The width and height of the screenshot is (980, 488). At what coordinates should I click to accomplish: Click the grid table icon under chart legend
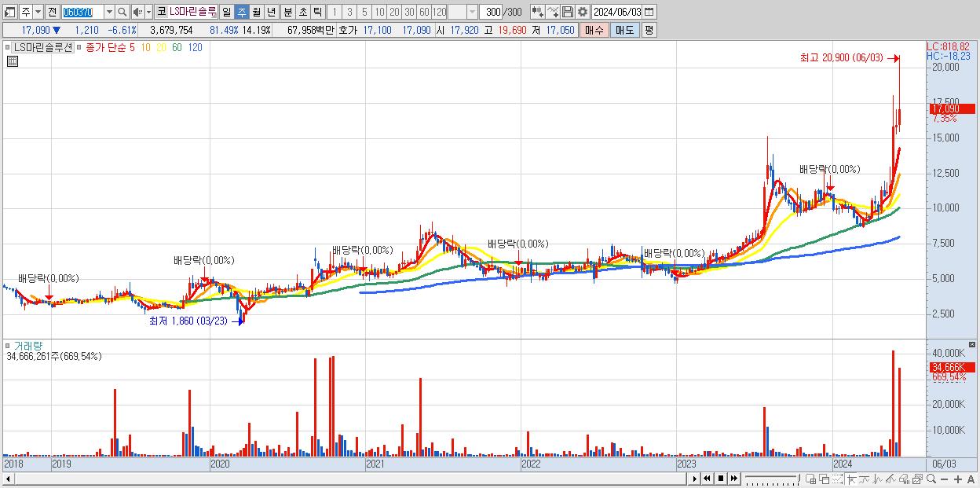point(12,61)
